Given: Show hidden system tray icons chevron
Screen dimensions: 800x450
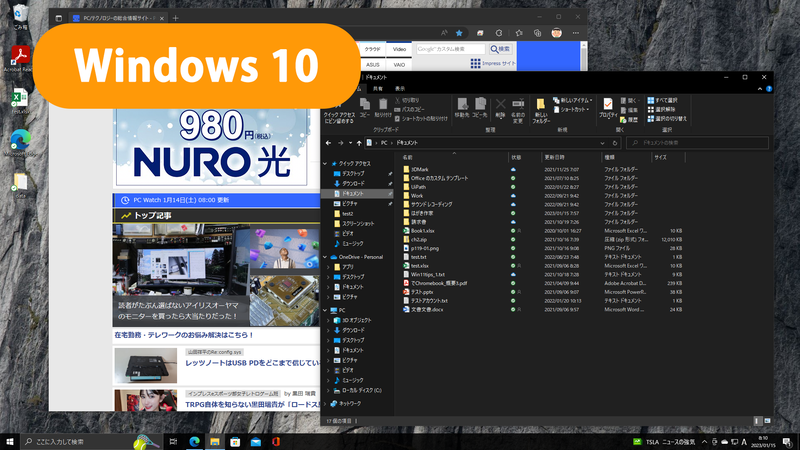Looking at the screenshot, I should 705,442.
